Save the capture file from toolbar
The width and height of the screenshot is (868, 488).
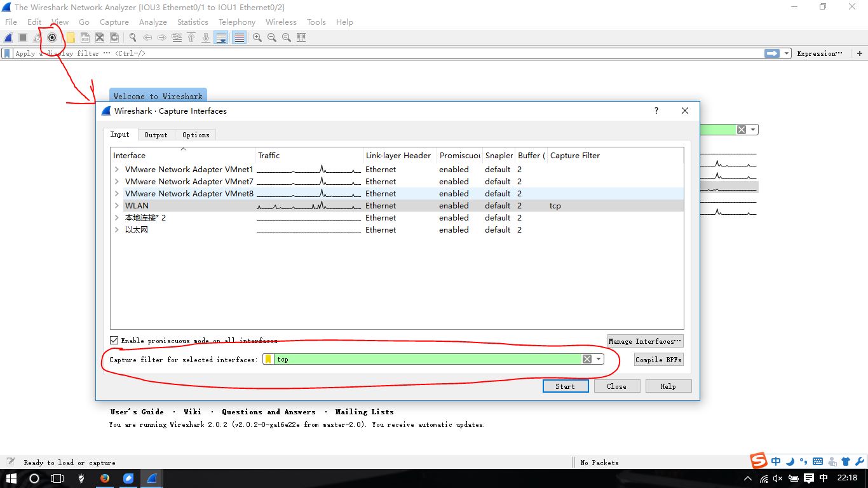[x=85, y=37]
